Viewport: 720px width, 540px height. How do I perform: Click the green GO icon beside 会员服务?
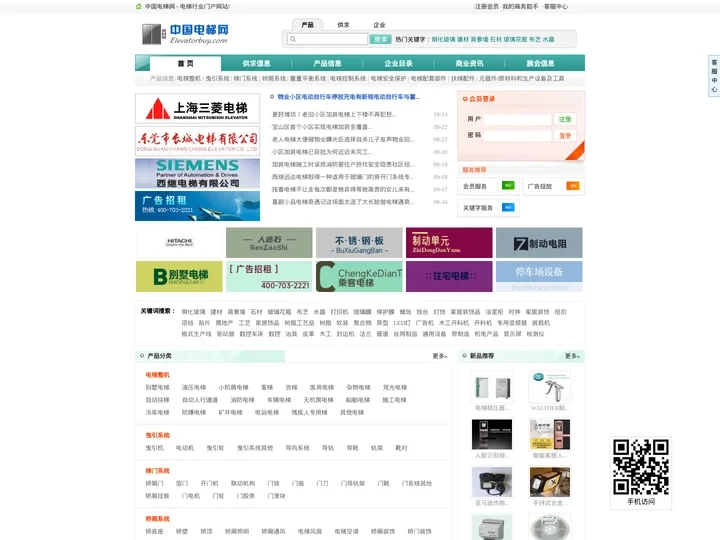pyautogui.click(x=508, y=186)
